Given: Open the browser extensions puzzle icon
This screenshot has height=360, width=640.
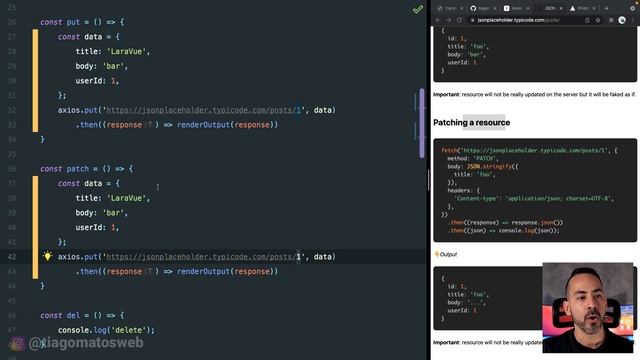Looking at the screenshot, I should tap(611, 20).
